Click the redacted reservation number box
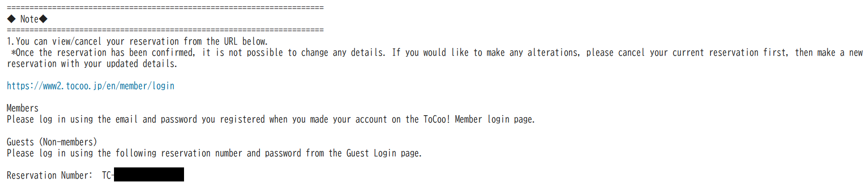This screenshot has width=868, height=195. [x=149, y=175]
